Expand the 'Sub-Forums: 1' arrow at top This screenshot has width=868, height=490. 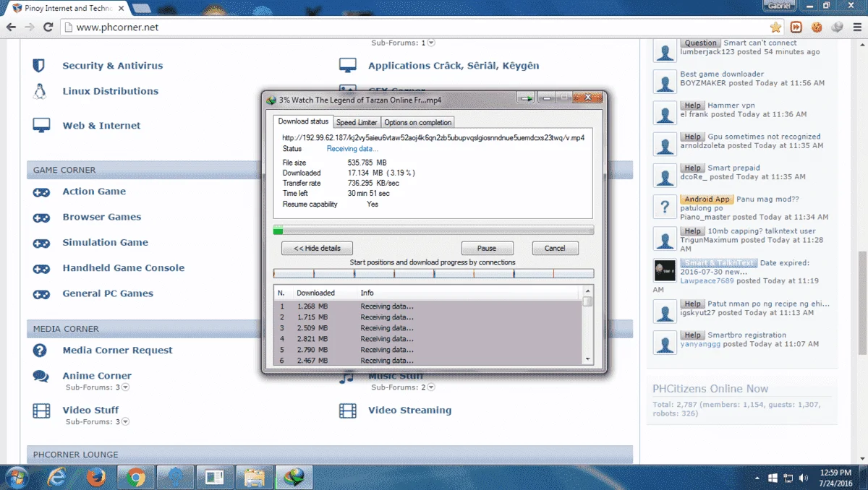click(432, 43)
